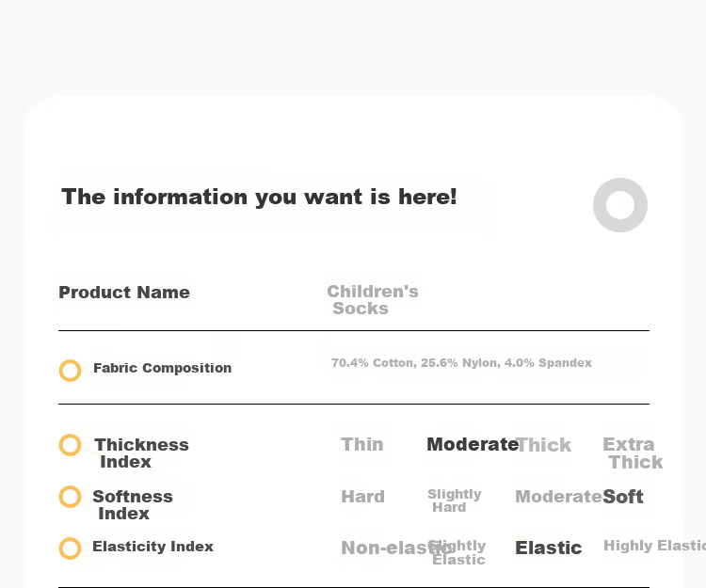Click the Children's Socks product name value
Image resolution: width=706 pixels, height=588 pixels.
(x=373, y=300)
